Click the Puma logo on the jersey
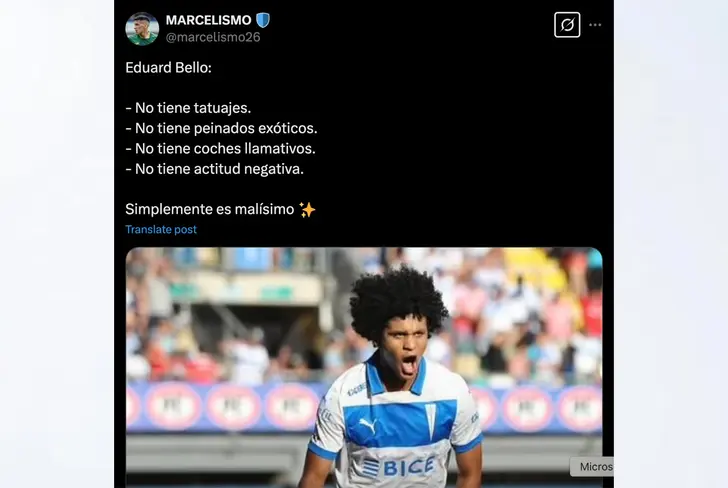Viewport: 728px width, 488px height. (368, 426)
